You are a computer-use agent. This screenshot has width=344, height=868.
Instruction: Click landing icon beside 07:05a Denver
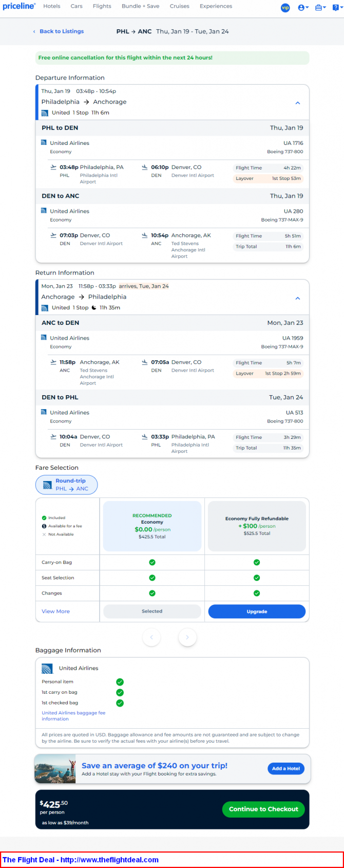145,362
